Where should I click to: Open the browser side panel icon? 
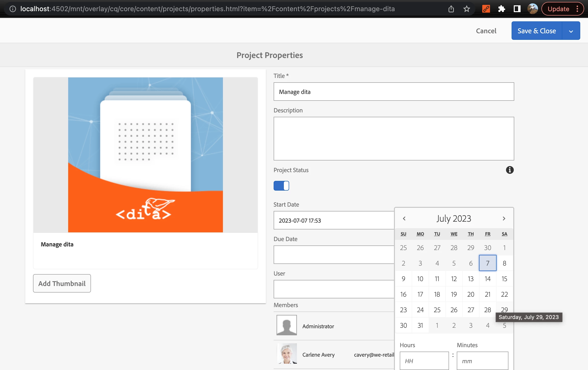point(517,9)
